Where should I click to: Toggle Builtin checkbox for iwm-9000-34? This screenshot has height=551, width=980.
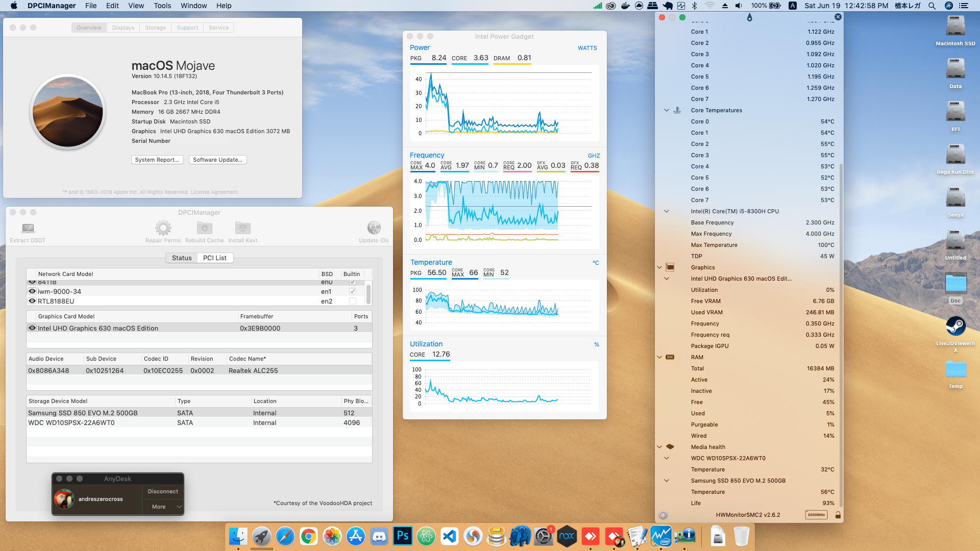pyautogui.click(x=352, y=291)
